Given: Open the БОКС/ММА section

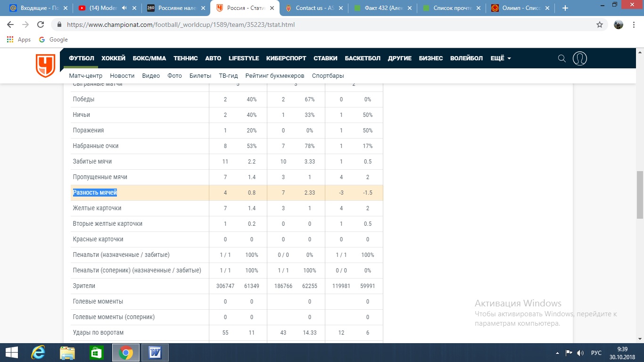Looking at the screenshot, I should pyautogui.click(x=149, y=58).
